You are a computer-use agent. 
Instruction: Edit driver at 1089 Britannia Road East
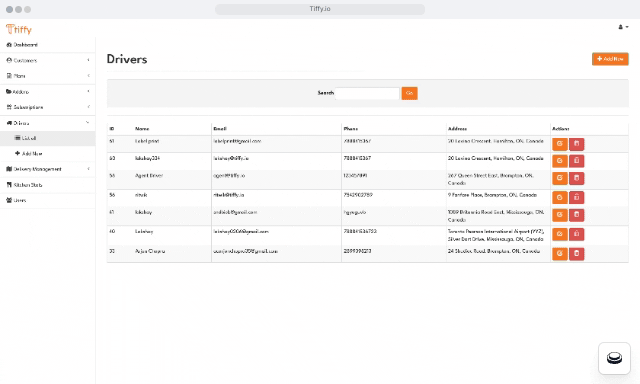[x=560, y=215]
